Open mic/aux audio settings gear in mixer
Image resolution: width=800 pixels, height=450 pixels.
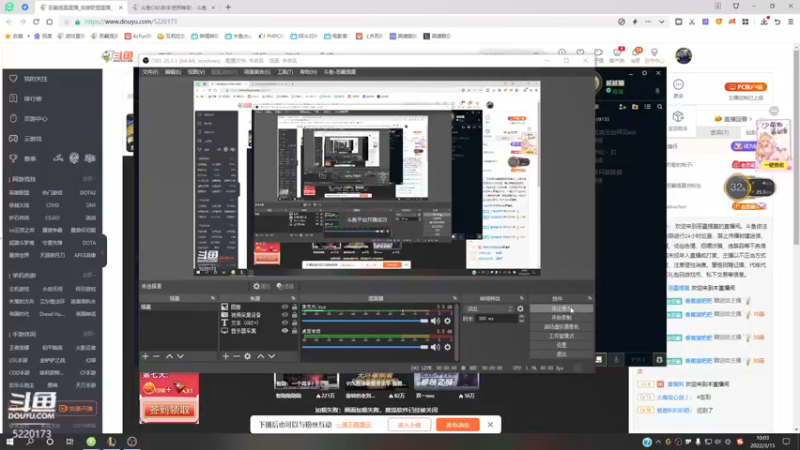(447, 321)
